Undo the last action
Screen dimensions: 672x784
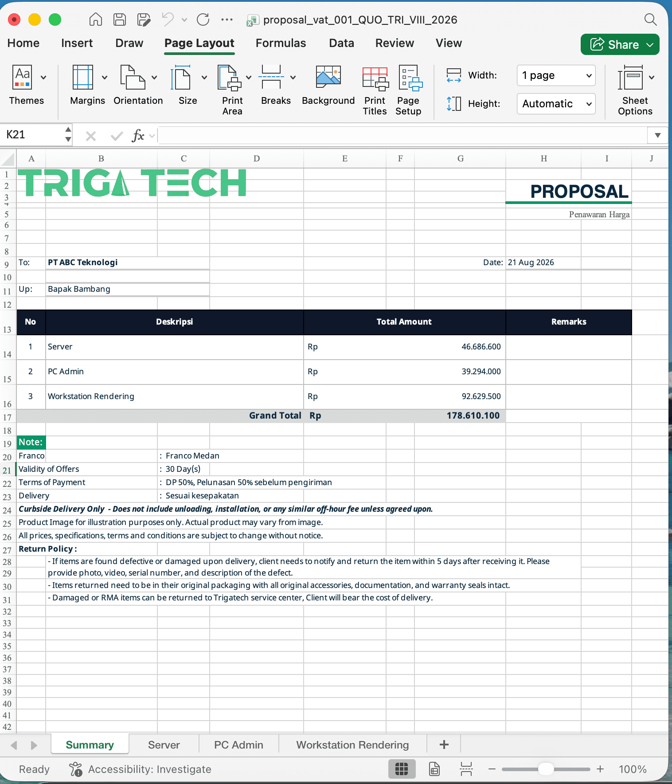pos(168,20)
